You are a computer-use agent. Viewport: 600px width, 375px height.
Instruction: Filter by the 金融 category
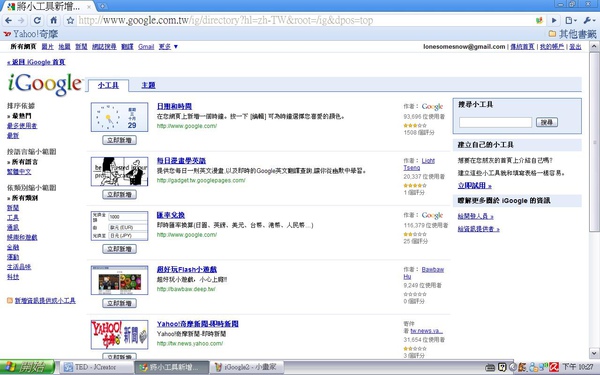point(13,247)
